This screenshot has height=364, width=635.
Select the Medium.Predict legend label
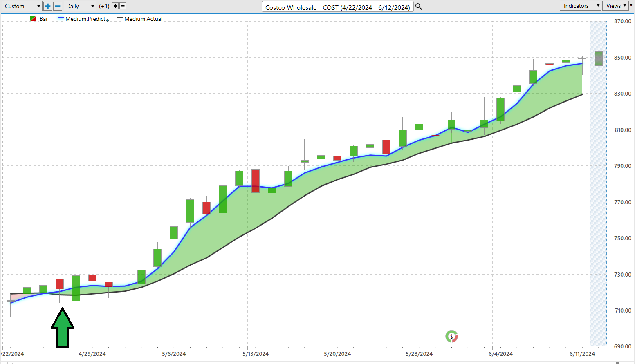pos(85,19)
